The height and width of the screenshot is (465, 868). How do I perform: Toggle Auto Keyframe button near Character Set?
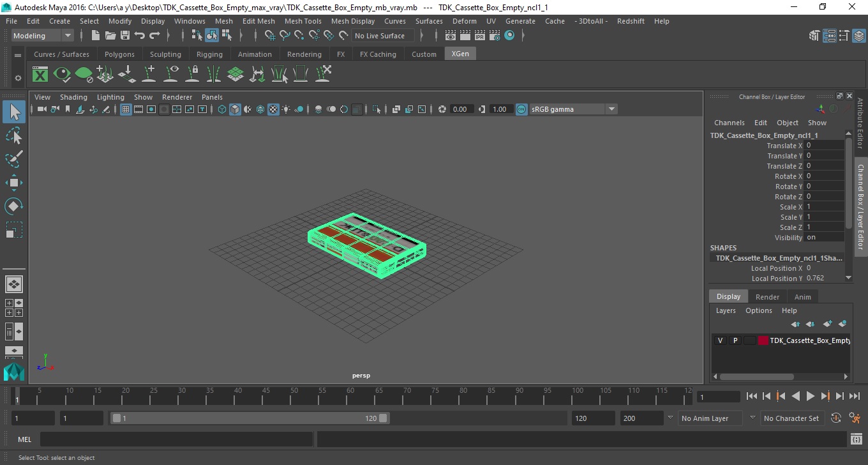coord(836,418)
